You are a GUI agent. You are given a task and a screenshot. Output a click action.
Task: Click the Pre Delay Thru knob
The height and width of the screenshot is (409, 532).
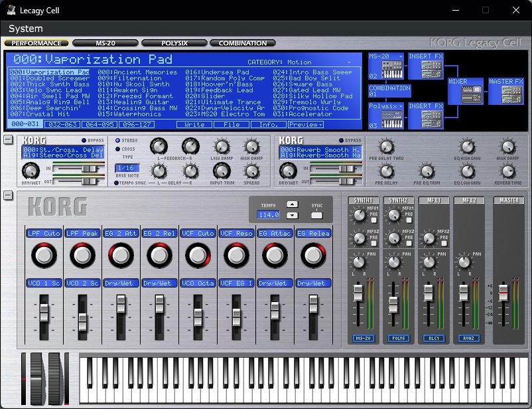(386, 147)
